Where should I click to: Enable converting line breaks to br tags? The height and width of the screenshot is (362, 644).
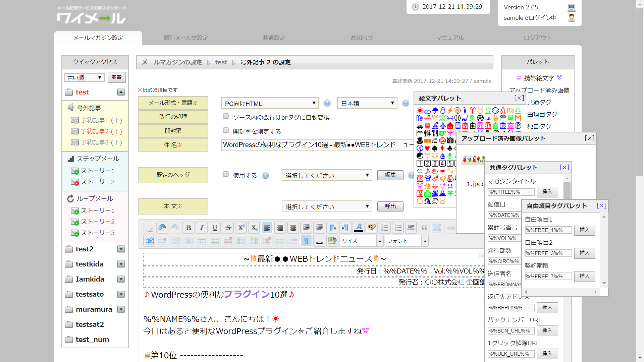(x=226, y=116)
